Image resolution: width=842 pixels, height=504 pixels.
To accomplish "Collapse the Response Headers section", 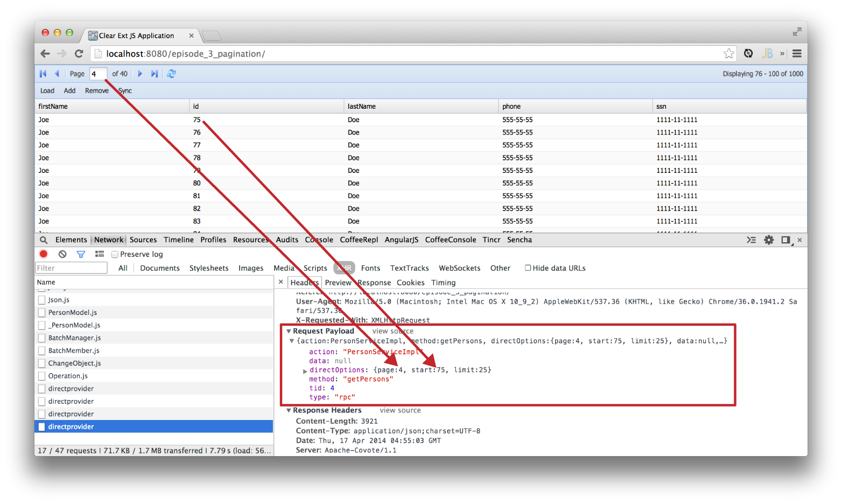I will click(x=289, y=410).
